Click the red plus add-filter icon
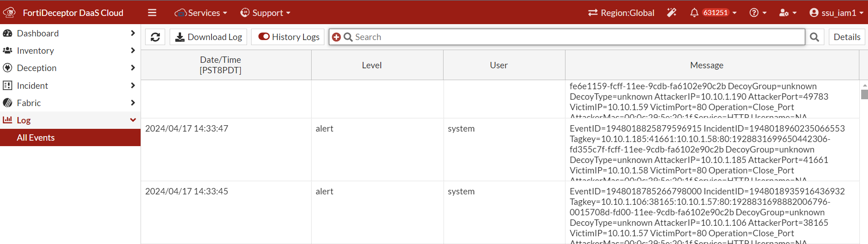Screen dimensions: 868x244 click(x=336, y=37)
